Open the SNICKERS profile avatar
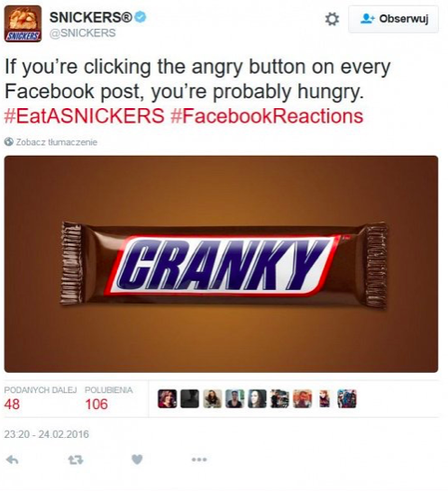The width and height of the screenshot is (448, 491). [23, 23]
